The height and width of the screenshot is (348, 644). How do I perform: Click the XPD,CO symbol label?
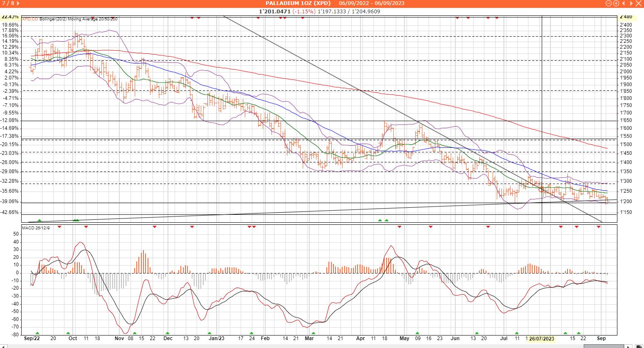(x=30, y=19)
